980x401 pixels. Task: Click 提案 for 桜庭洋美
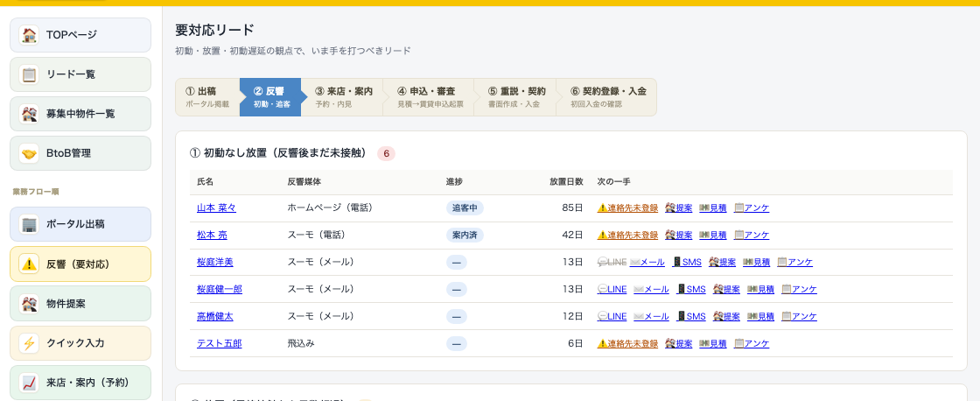[722, 262]
